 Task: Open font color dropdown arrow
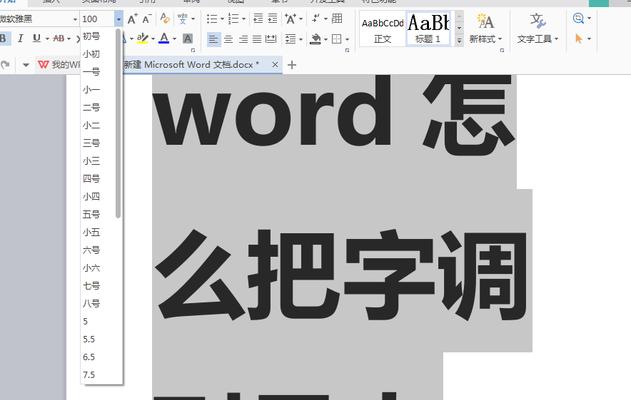pyautogui.click(x=174, y=39)
